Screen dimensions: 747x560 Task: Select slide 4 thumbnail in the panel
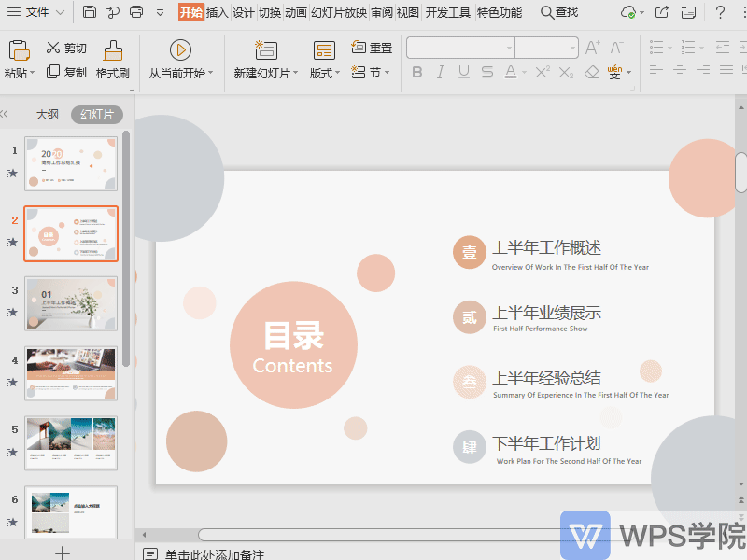pos(71,373)
